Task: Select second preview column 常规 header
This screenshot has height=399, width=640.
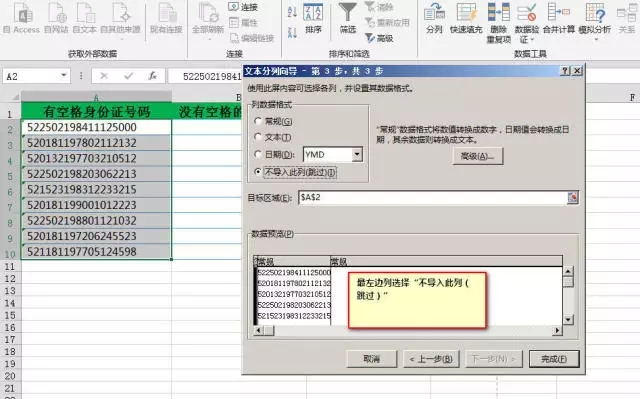Action: point(446,261)
